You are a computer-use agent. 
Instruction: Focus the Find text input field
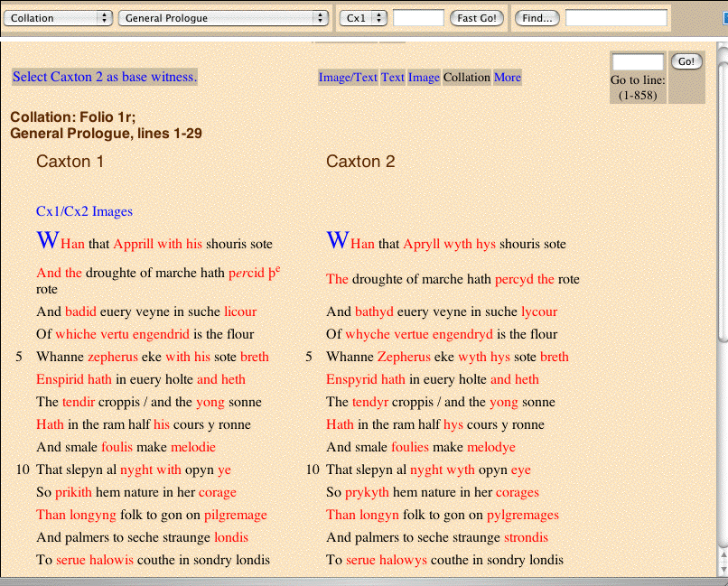click(x=616, y=18)
